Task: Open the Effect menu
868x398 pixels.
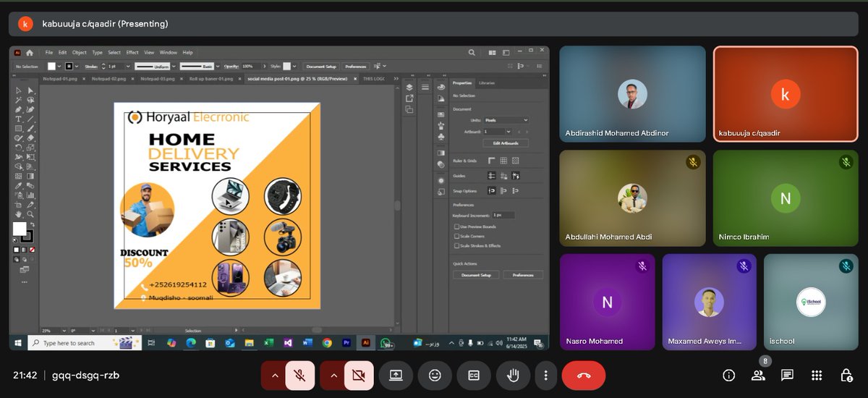Action: point(132,53)
